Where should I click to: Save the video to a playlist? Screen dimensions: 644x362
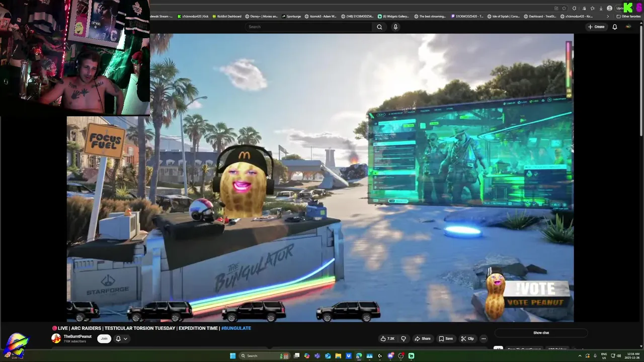pos(446,338)
